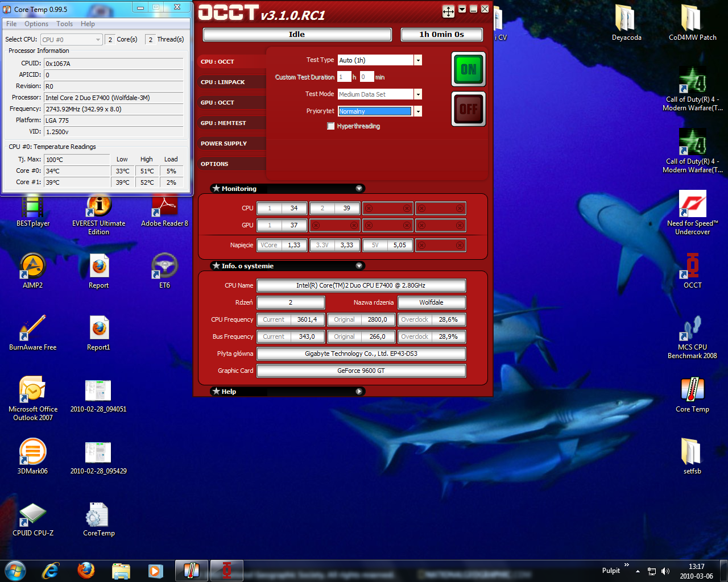
Task: Collapse the Monitoring section
Action: [359, 189]
